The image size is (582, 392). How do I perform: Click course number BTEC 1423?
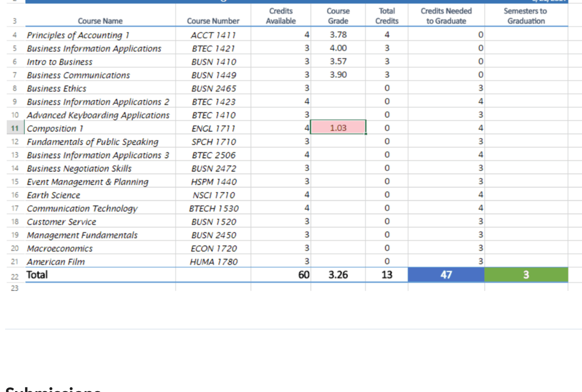213,101
